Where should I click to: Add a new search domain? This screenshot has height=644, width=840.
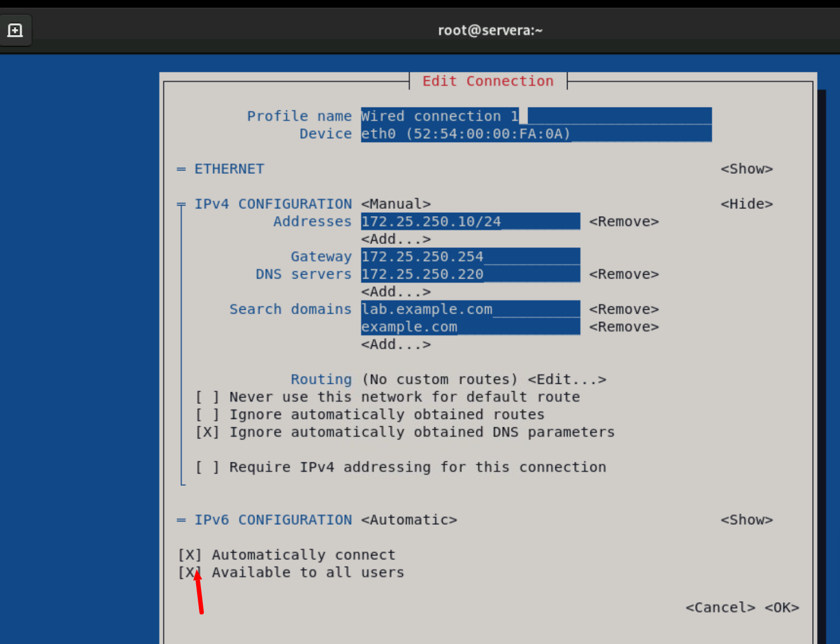[395, 344]
